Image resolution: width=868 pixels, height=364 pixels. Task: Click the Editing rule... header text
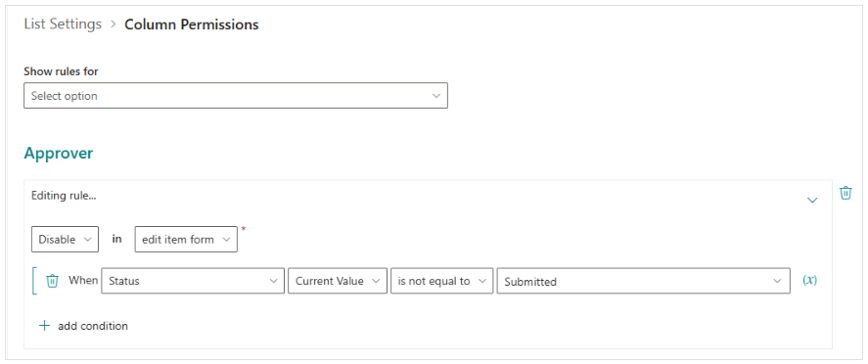64,195
